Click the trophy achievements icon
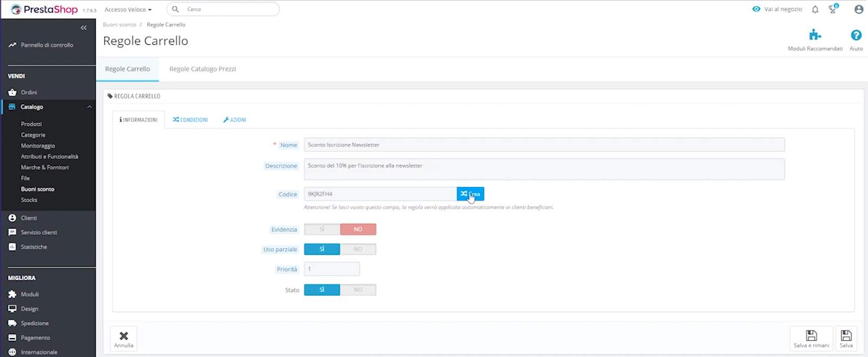Image resolution: width=868 pixels, height=357 pixels. 833,9
